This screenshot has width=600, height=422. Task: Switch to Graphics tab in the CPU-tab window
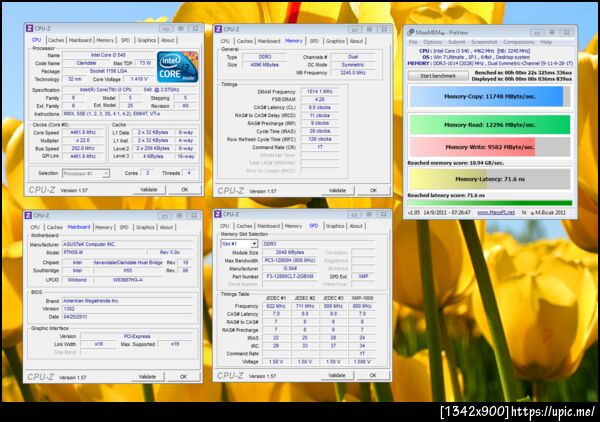coord(147,40)
